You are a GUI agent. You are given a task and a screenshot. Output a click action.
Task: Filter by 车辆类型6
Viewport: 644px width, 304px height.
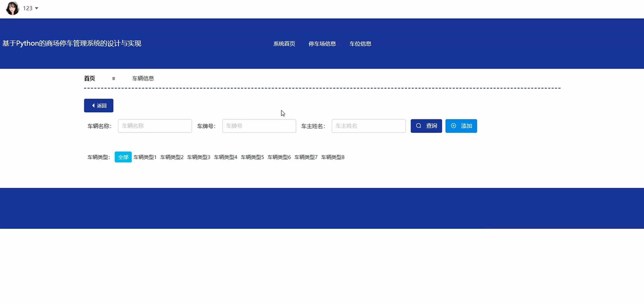(279, 157)
